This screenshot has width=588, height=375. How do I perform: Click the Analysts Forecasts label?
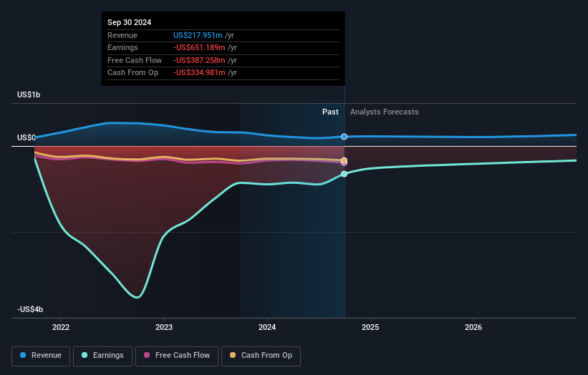click(x=385, y=112)
